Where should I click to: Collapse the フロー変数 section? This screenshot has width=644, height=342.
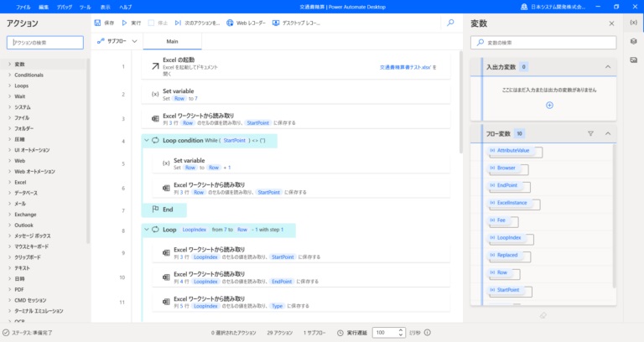click(608, 133)
